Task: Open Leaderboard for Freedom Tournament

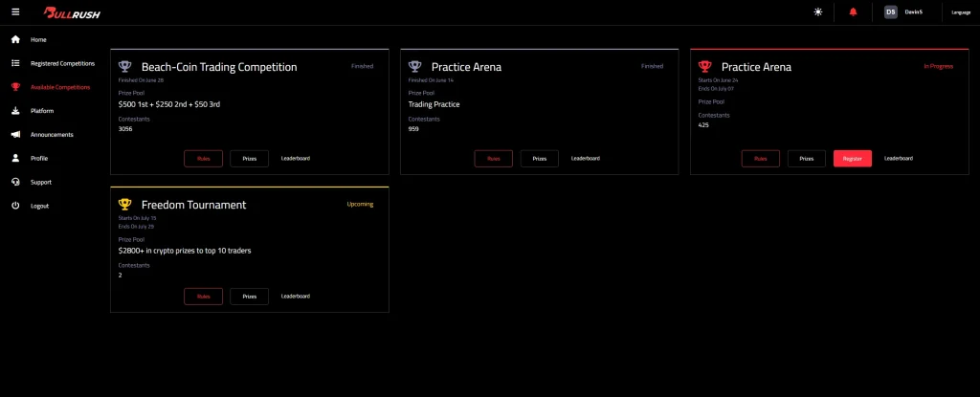Action: (296, 297)
